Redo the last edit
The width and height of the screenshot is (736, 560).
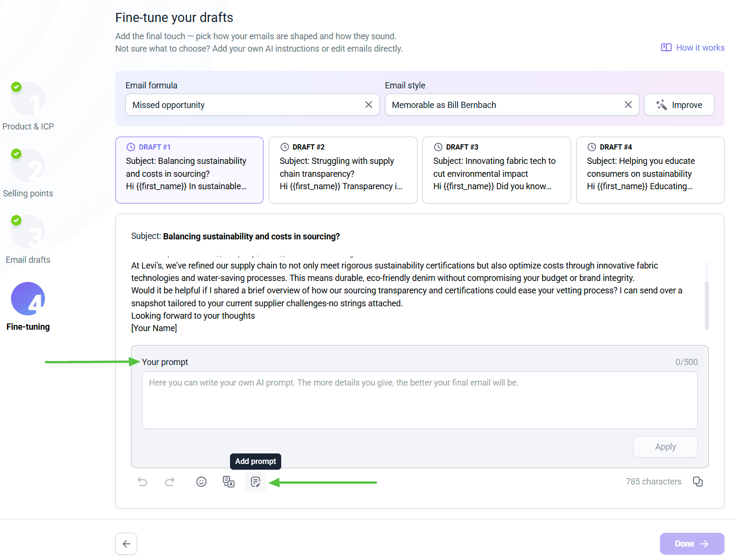point(170,482)
